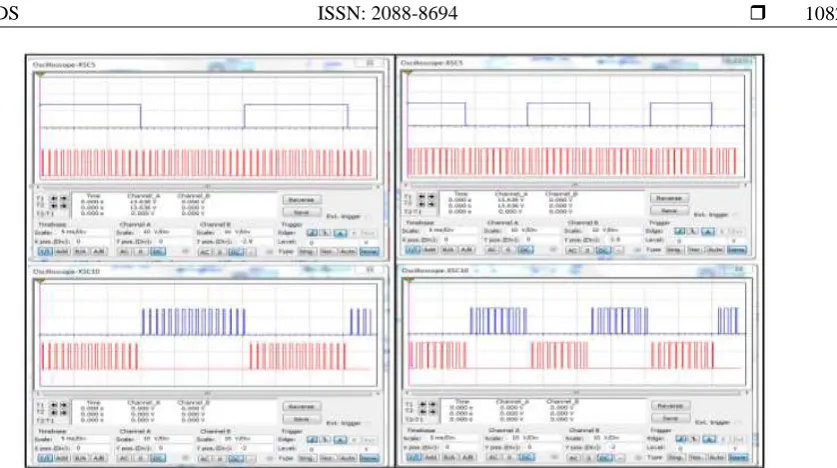The image size is (837, 468).
Task: Click T1 cursor left arrow in top-left XSC5 oscilloscope
Action: click(54, 199)
